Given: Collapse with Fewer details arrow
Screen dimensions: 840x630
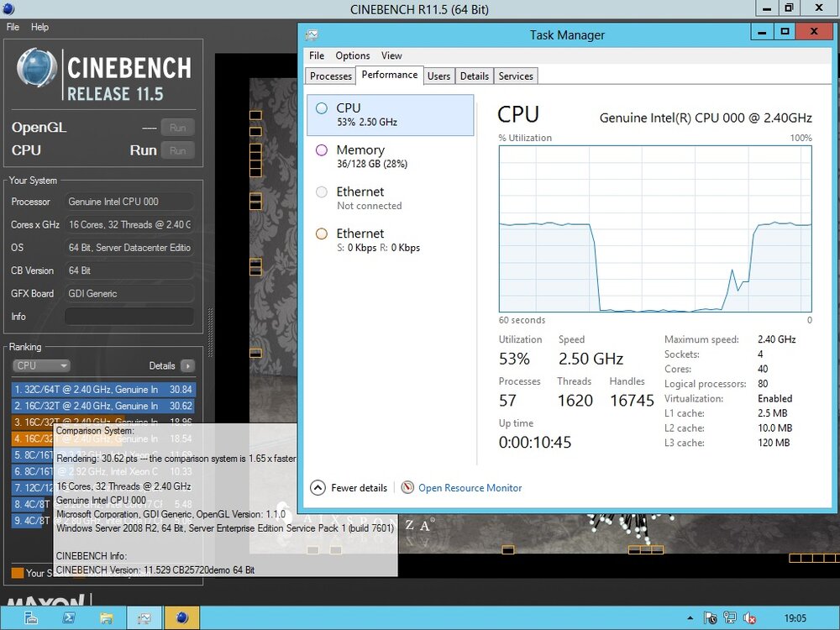Looking at the screenshot, I should (318, 487).
